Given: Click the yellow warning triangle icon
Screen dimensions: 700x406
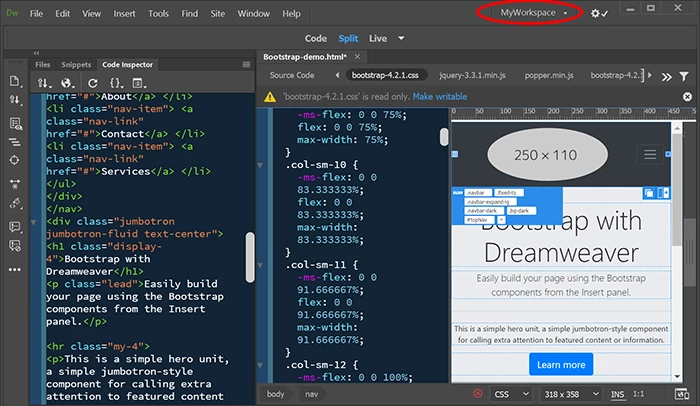Looking at the screenshot, I should [270, 97].
